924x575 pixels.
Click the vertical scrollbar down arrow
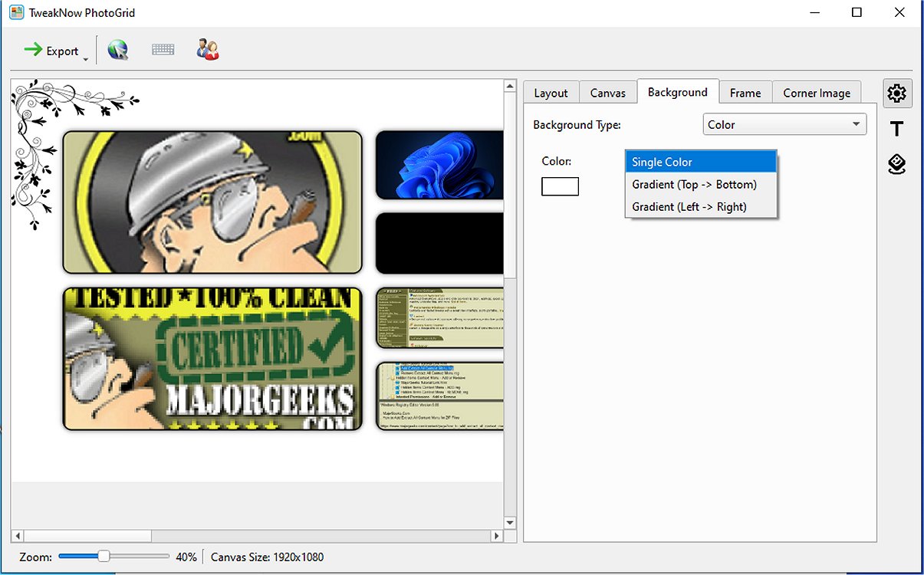(x=510, y=522)
